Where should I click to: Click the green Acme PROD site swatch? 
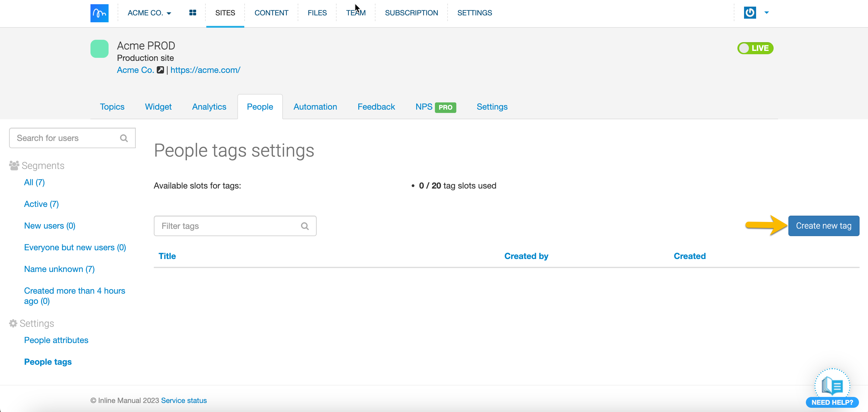pos(100,49)
